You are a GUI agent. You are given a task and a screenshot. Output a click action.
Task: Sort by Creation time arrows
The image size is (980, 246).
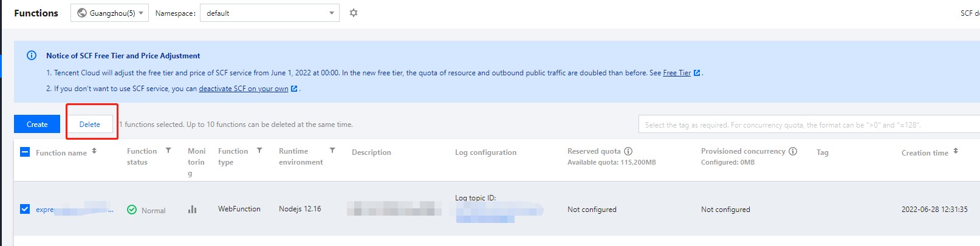[956, 151]
